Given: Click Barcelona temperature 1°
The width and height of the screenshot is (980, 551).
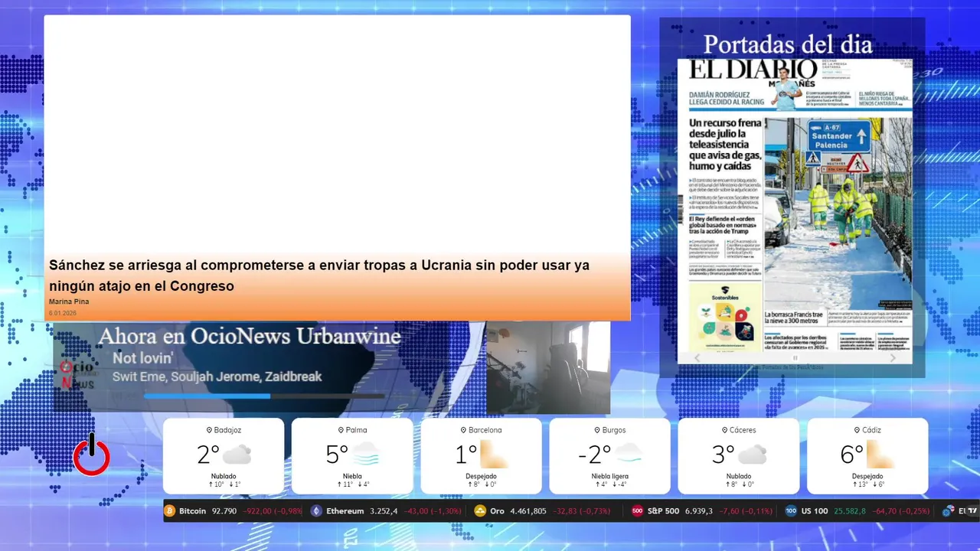Looking at the screenshot, I should (466, 455).
